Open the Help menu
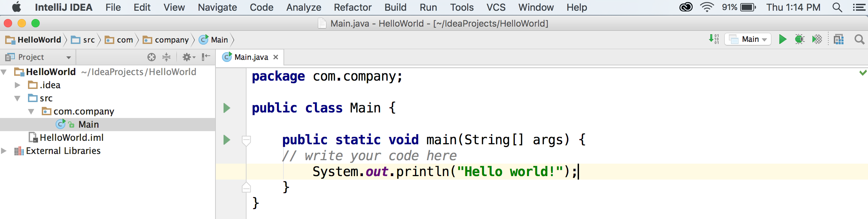Viewport: 868px width, 219px height. pos(577,7)
